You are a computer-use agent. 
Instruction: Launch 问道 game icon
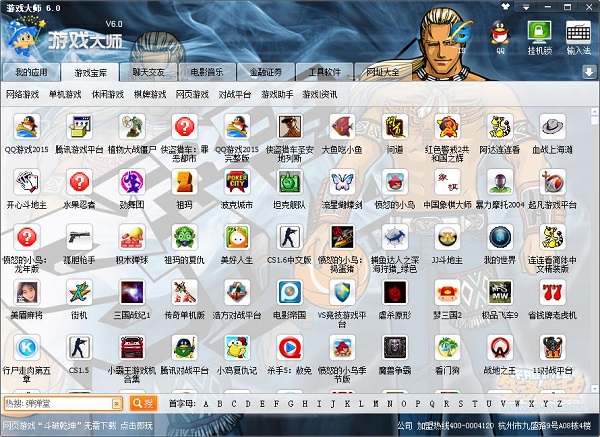point(395,127)
